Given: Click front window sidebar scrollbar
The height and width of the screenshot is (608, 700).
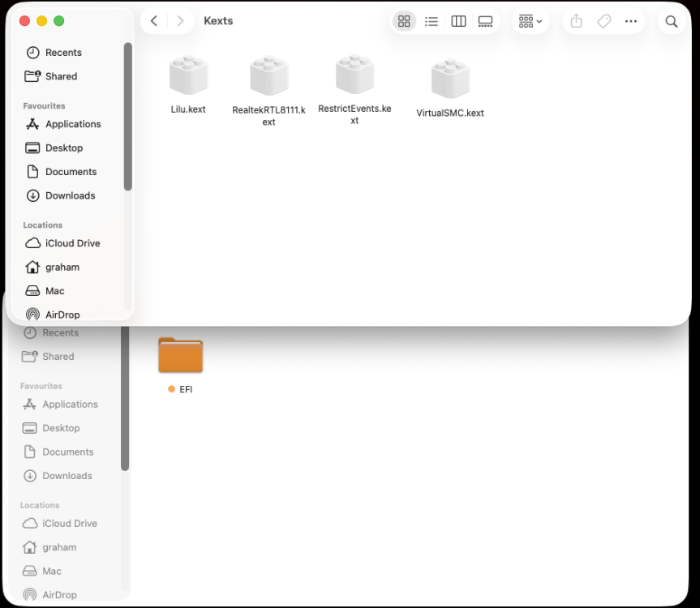Looking at the screenshot, I should pos(128,117).
